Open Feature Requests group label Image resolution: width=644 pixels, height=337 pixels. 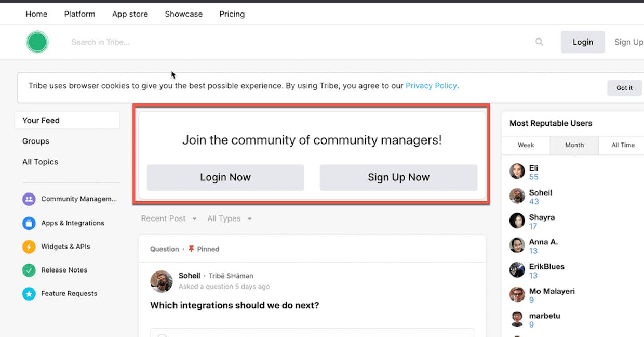(69, 293)
